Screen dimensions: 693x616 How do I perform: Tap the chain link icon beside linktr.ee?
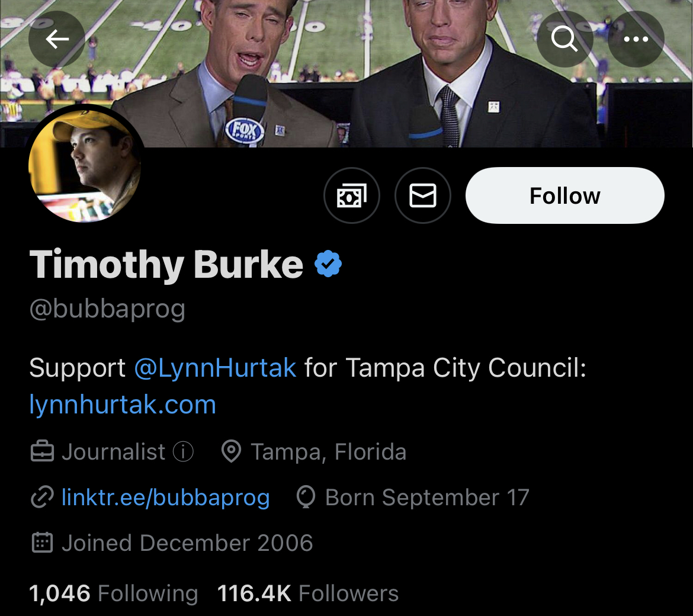coord(43,497)
